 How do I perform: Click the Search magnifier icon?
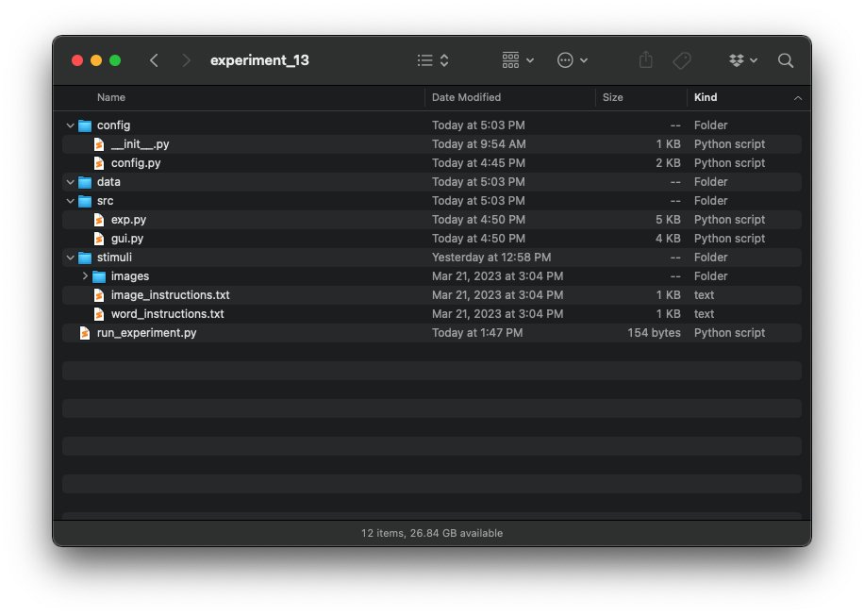786,60
